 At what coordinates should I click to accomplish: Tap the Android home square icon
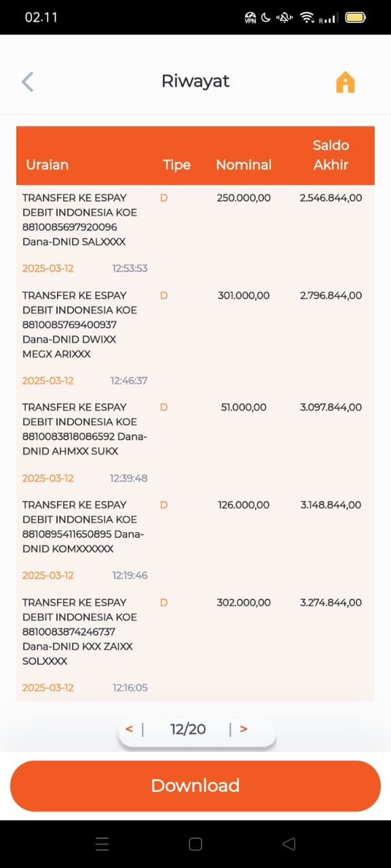[x=195, y=844]
